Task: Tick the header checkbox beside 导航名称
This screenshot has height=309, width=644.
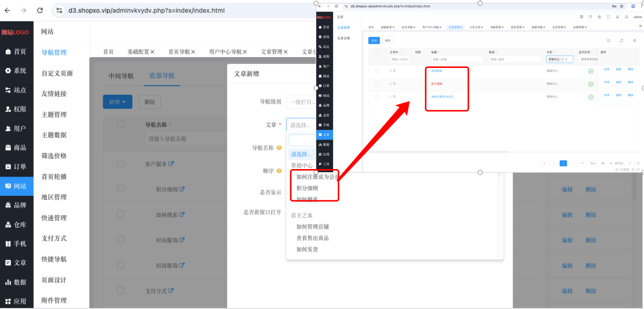Action: pyautogui.click(x=120, y=124)
